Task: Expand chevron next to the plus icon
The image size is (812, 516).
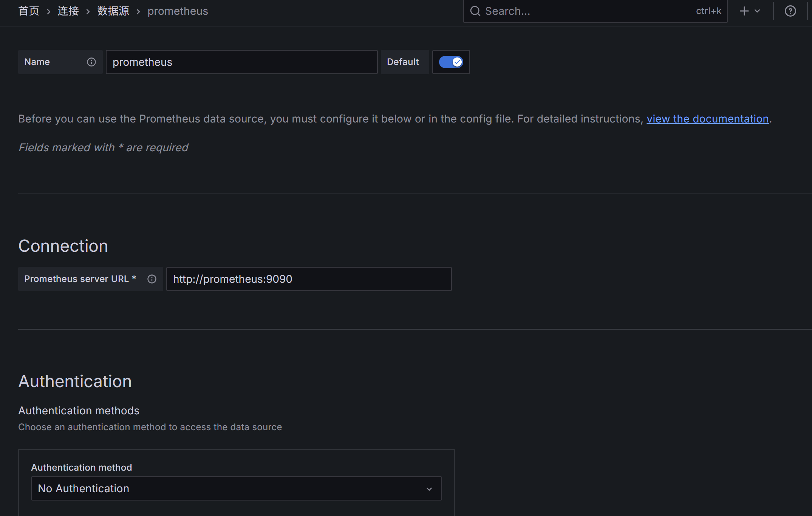Action: point(757,11)
